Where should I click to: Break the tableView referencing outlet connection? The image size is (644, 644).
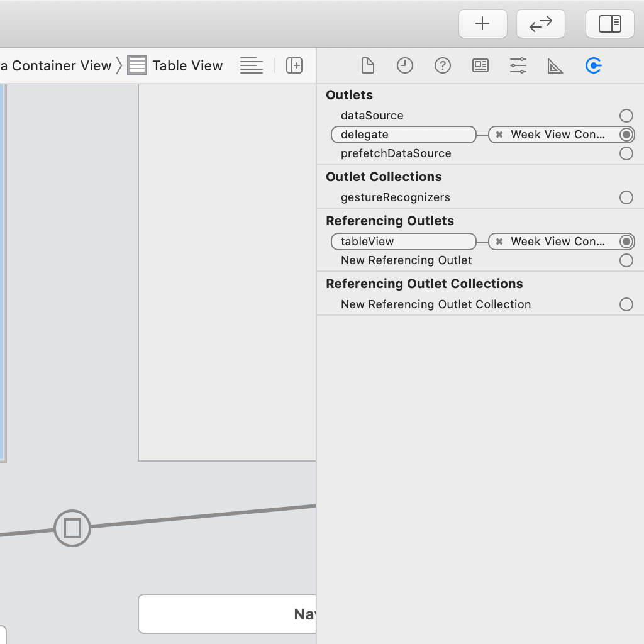click(498, 241)
